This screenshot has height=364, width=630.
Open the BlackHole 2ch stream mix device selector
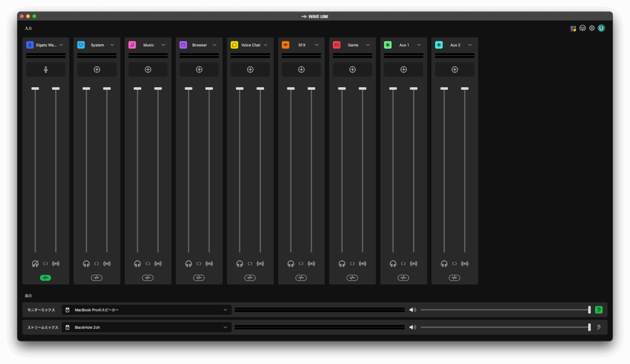click(x=146, y=327)
